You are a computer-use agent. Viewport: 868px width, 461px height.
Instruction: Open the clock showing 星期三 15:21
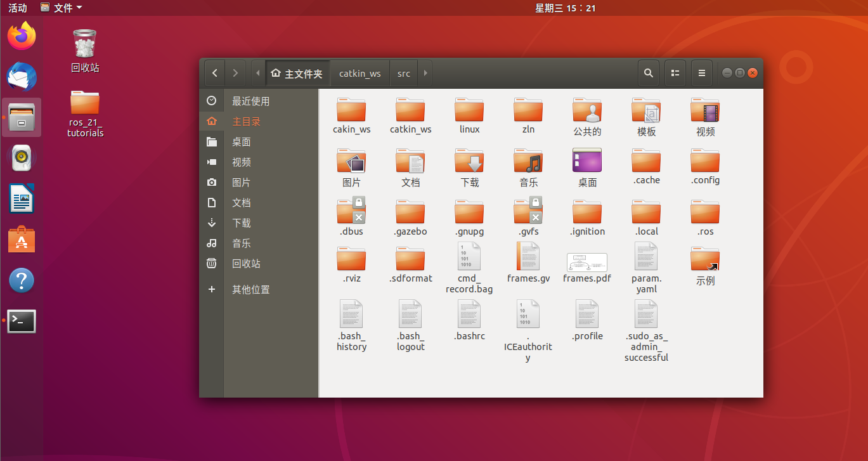(566, 8)
